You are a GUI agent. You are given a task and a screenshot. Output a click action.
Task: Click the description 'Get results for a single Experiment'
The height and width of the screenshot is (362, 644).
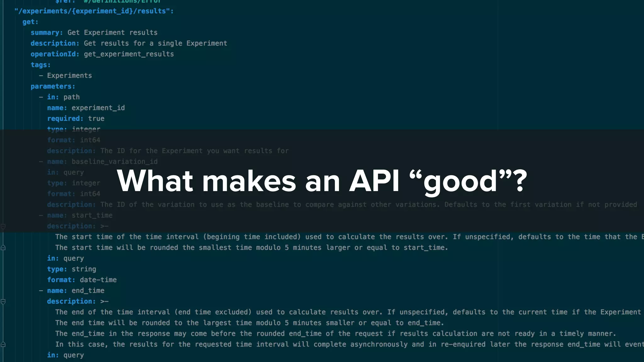point(155,43)
